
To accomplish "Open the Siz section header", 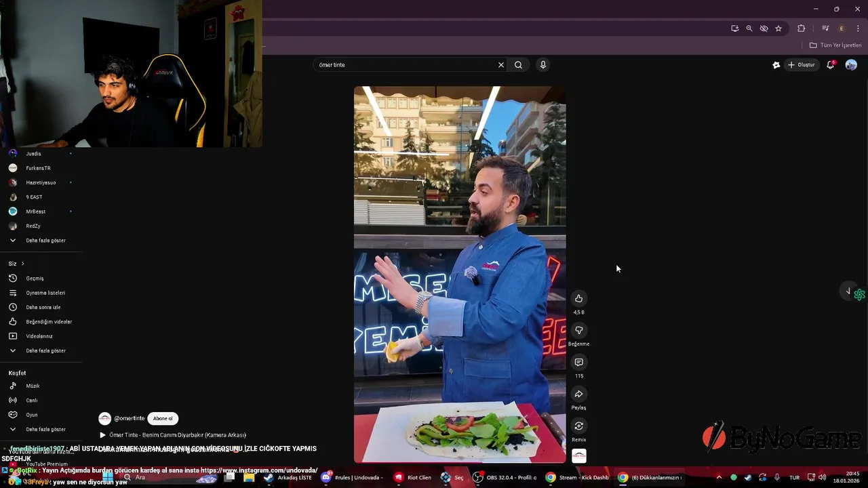I will 16,264.
